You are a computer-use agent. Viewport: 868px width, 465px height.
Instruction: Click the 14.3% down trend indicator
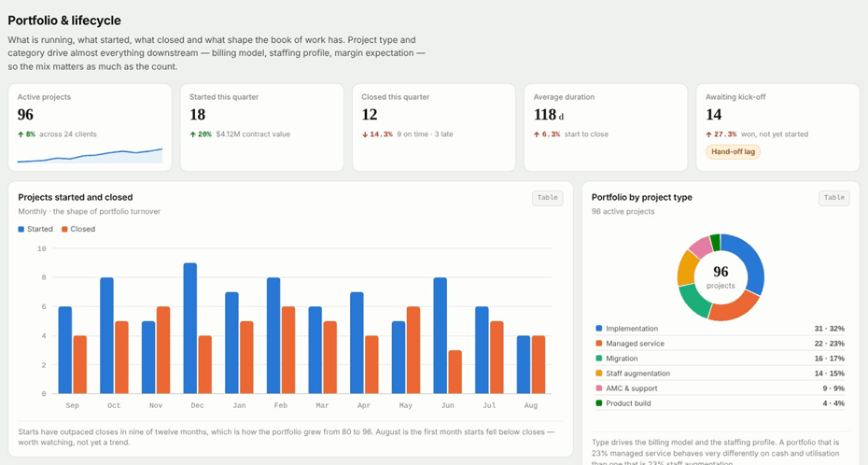pos(377,134)
